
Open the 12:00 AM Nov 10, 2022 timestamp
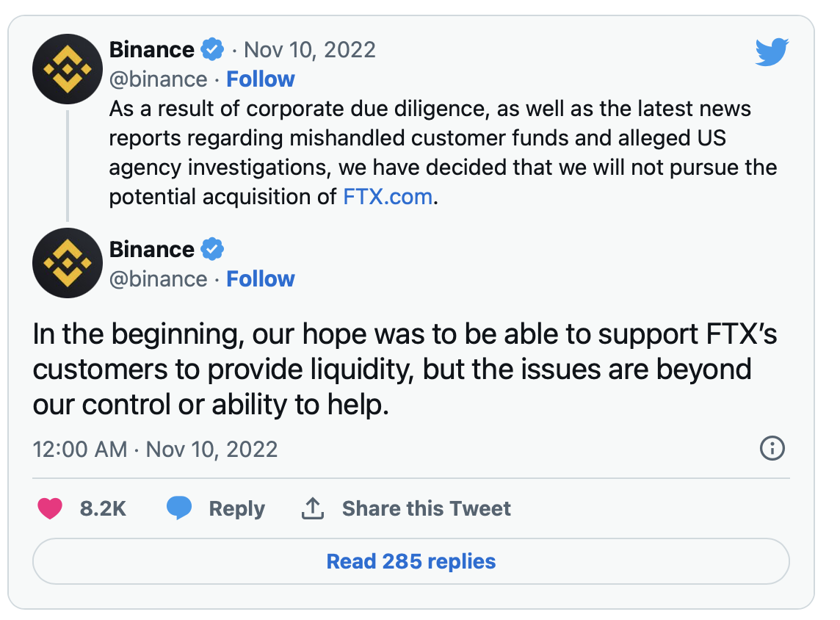point(156,450)
